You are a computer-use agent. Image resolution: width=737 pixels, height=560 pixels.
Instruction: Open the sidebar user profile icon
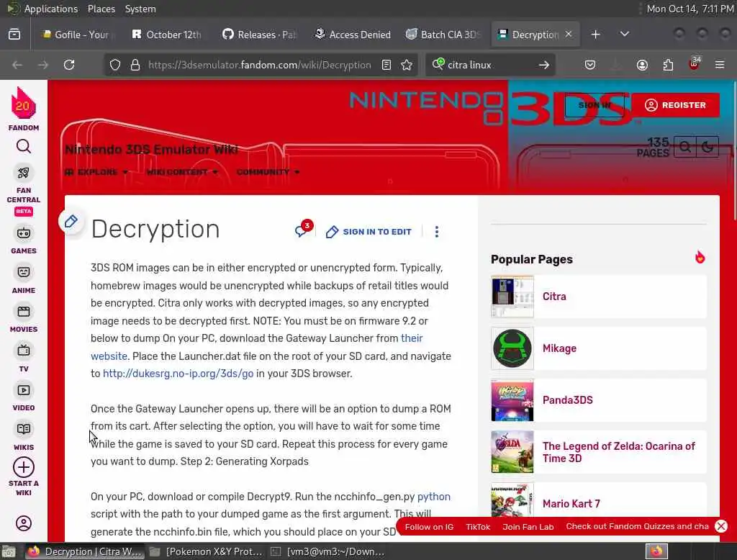click(24, 523)
